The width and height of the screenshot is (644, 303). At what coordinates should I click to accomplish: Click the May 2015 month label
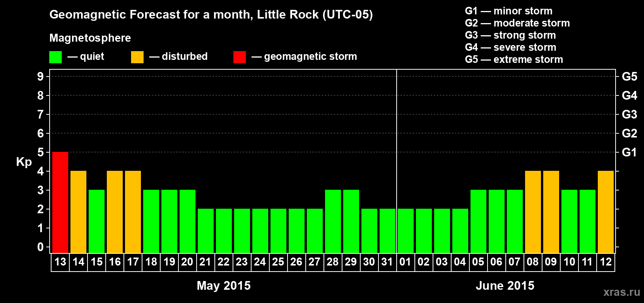224,286
